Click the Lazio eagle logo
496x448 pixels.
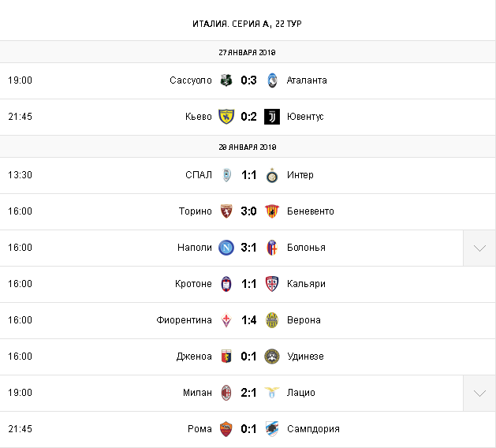272,393
